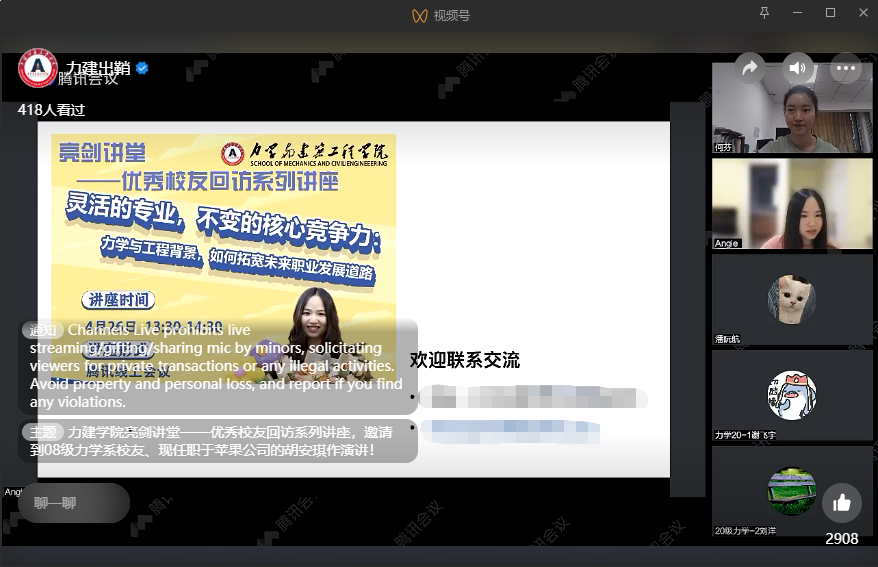Click the 力建出鞘 channel name
The height and width of the screenshot is (567, 878).
tap(99, 68)
